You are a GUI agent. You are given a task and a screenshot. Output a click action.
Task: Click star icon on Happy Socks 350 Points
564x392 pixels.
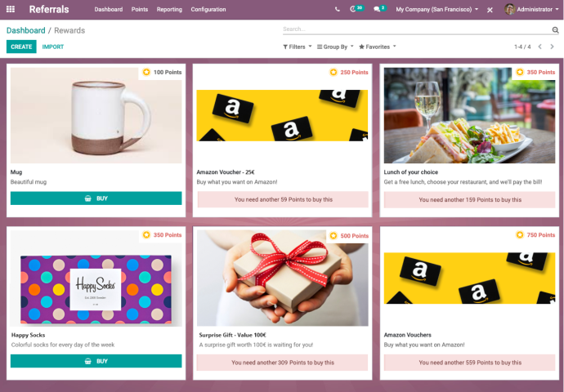coord(146,235)
